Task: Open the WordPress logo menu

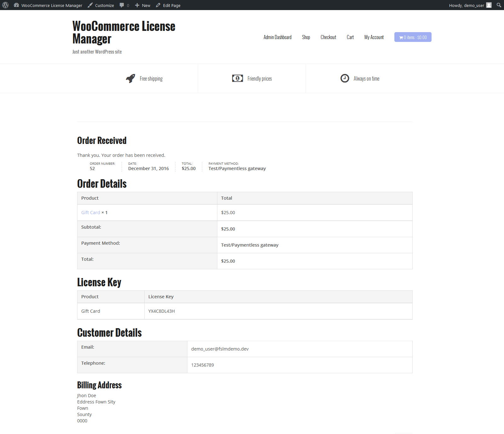Action: click(5, 5)
